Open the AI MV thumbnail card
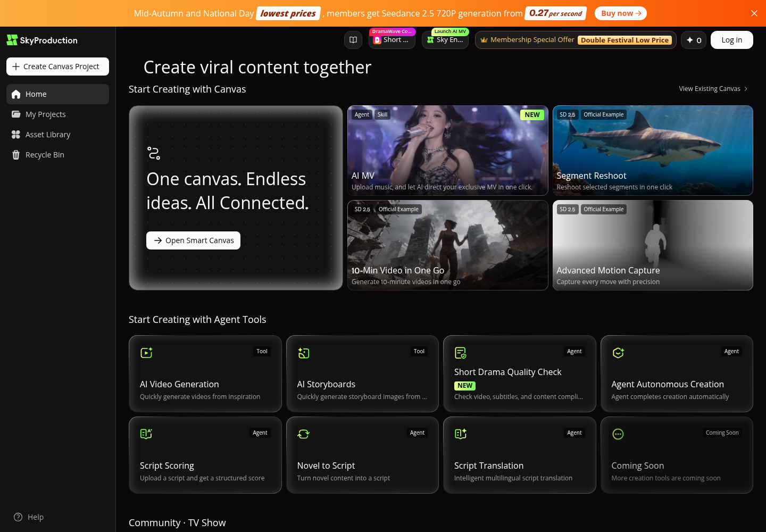766x532 pixels. tap(448, 151)
